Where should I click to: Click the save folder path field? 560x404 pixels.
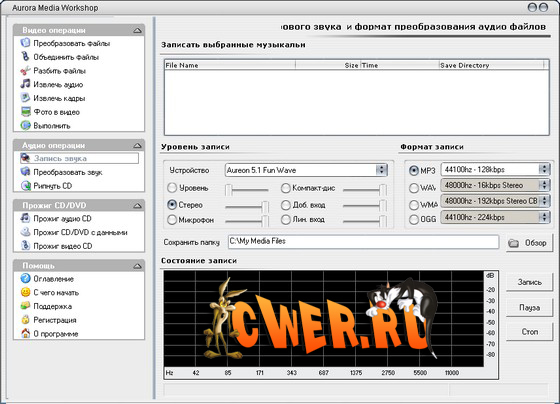tap(363, 241)
